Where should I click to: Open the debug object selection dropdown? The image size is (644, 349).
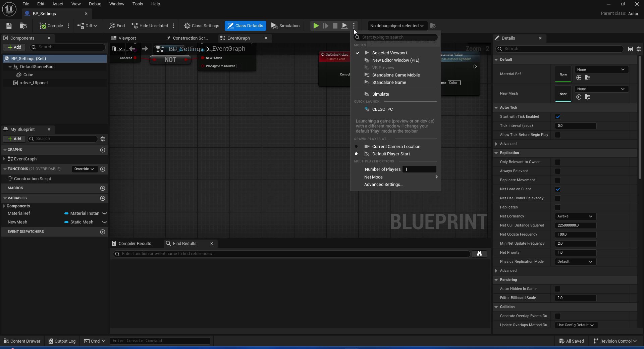point(397,26)
